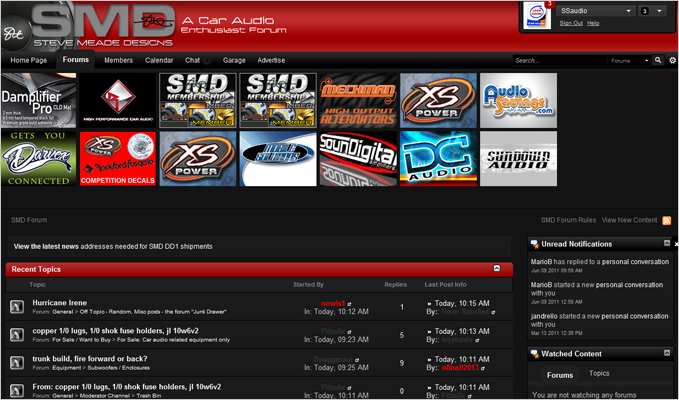Open the SMD Forum breadcrumb link
Image resolution: width=679 pixels, height=400 pixels.
[29, 220]
